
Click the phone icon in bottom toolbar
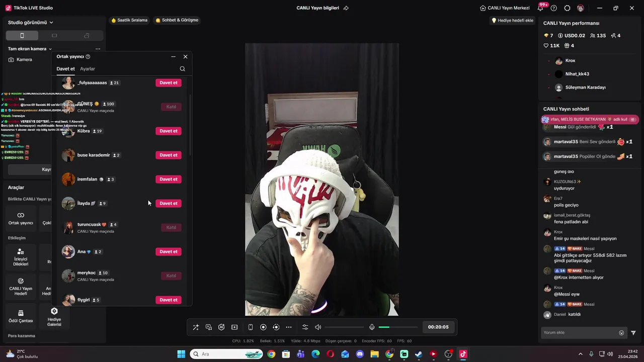[x=251, y=327]
